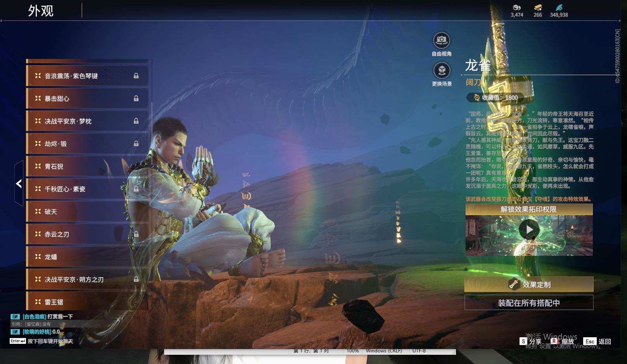
Task: Select the 暴击甜心 skin
Action: tap(87, 98)
